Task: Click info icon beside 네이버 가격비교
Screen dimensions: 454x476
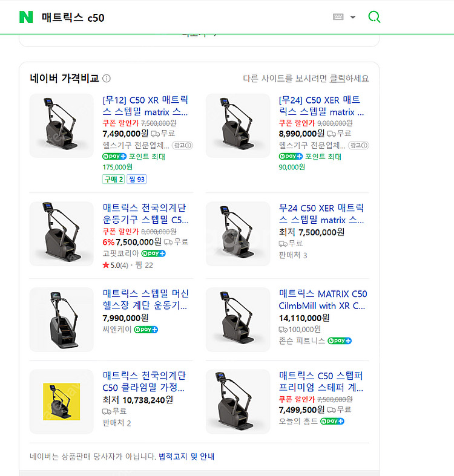Action: coord(107,78)
